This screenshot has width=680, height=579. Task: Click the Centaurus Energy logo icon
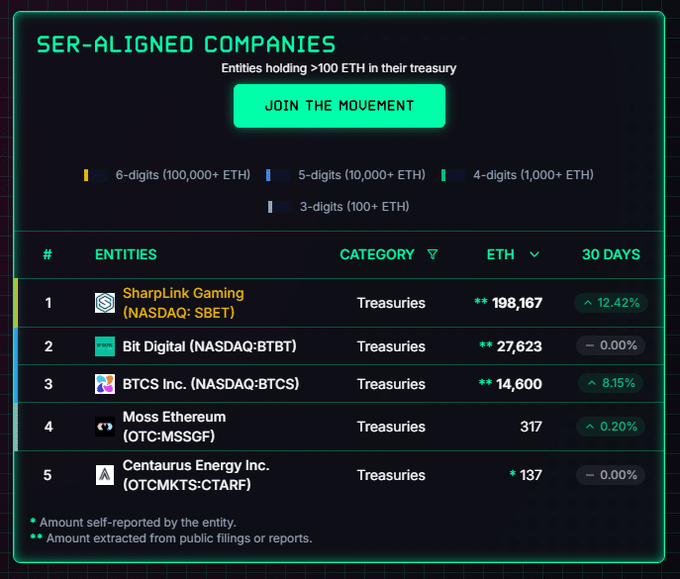tap(105, 475)
